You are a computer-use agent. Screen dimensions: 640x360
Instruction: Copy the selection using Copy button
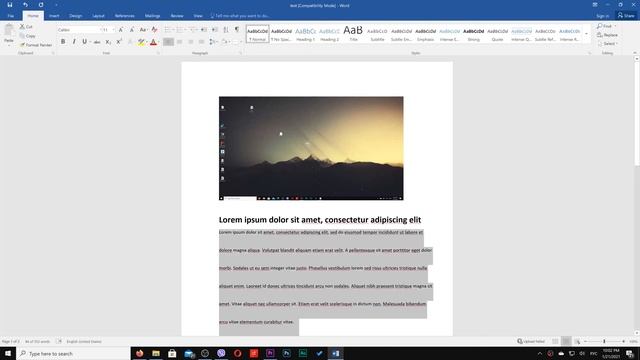28,36
